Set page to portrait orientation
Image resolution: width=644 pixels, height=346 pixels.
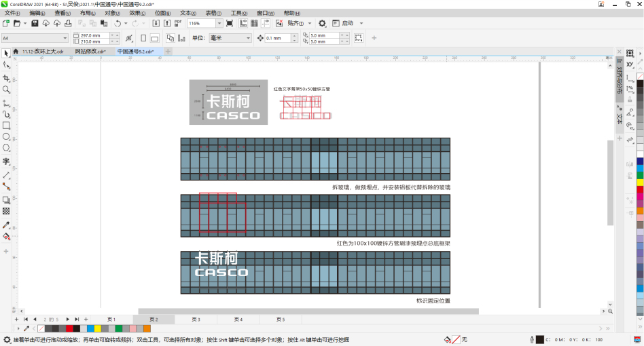pyautogui.click(x=143, y=38)
